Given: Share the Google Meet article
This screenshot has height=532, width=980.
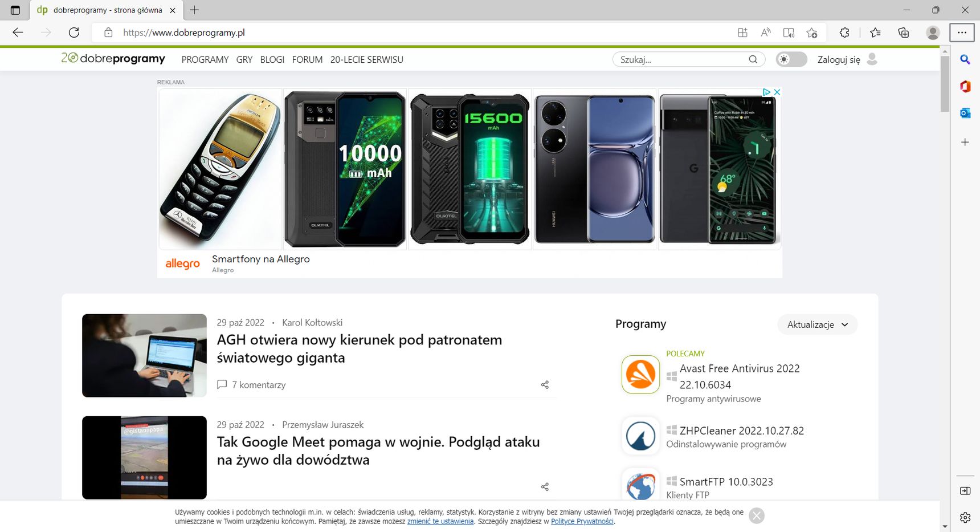Looking at the screenshot, I should 545,487.
